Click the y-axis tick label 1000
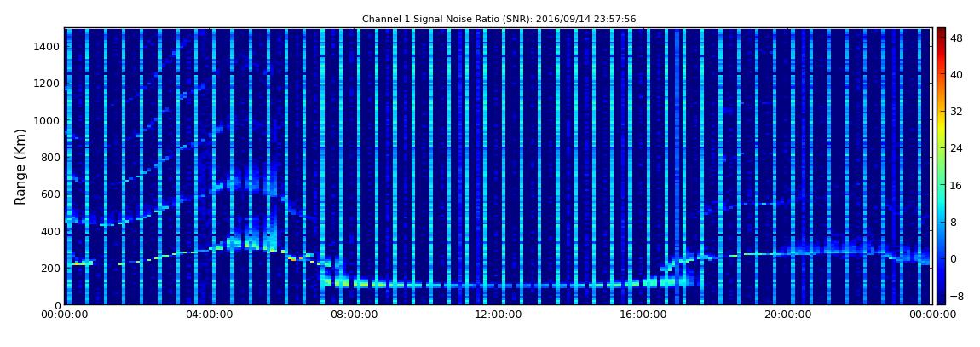This screenshot has width=980, height=347. pos(48,120)
